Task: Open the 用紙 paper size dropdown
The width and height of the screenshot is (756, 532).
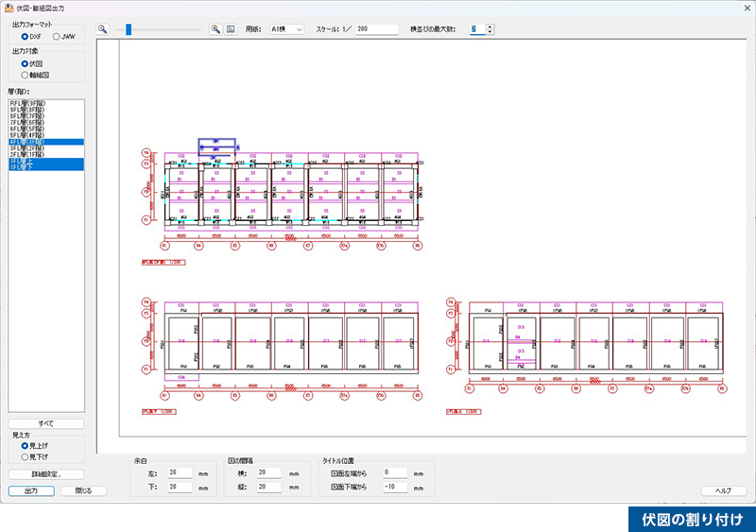Action: (285, 29)
